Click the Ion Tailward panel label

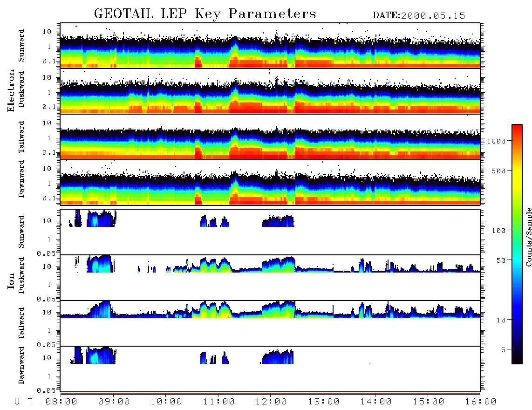[21, 323]
